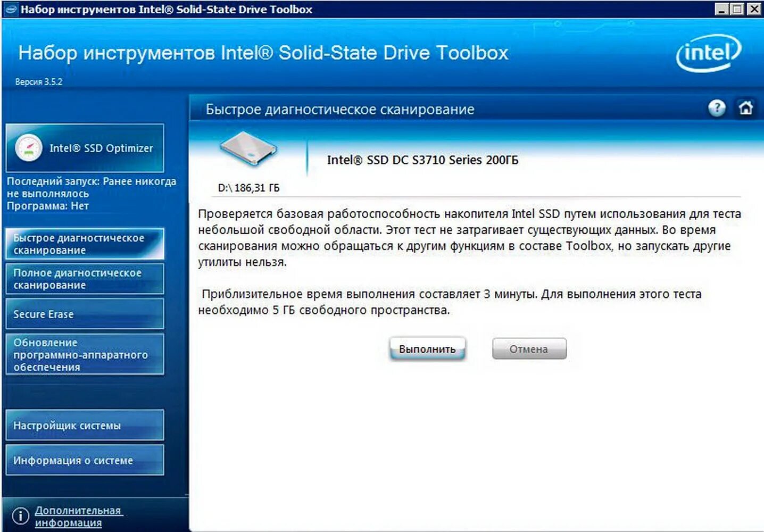
Task: Open Информация о системе
Action: tap(85, 460)
